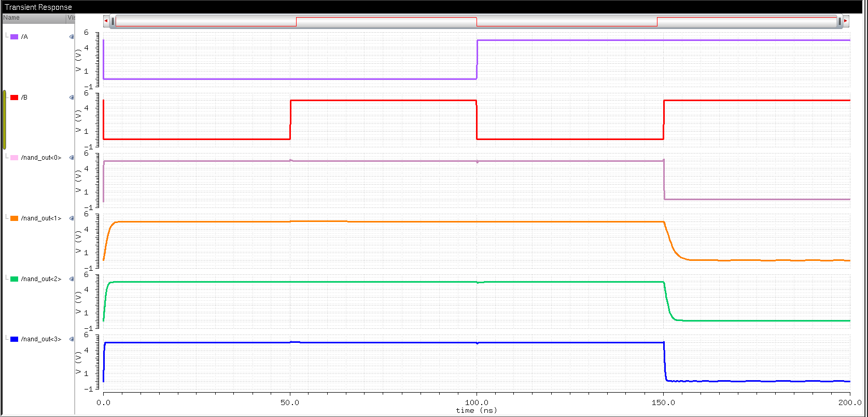Select the /nand_out<3> signal name
The width and height of the screenshot is (868, 417).
(41, 339)
